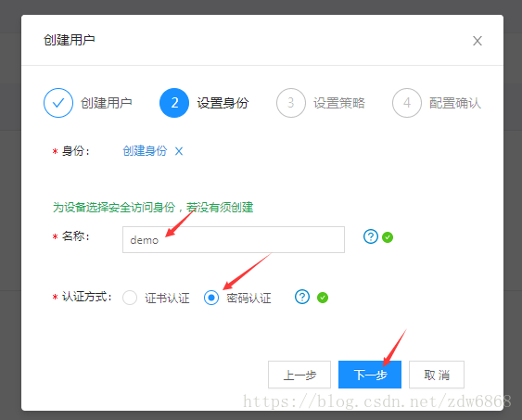522x420 pixels.
Task: Remove 创建身份 with the blue X icon
Action: [179, 151]
